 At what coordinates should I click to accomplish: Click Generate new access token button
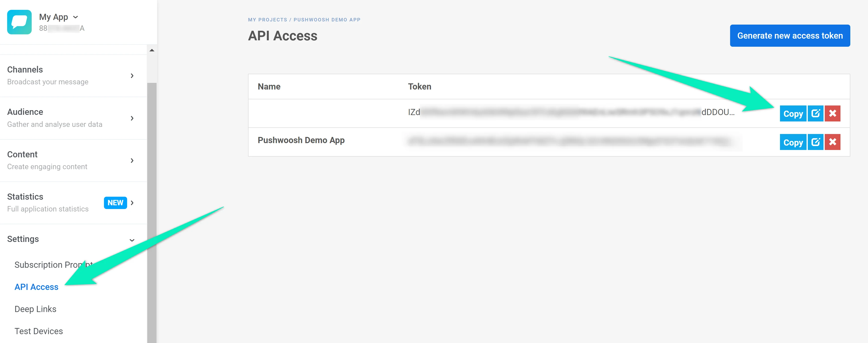(x=790, y=36)
